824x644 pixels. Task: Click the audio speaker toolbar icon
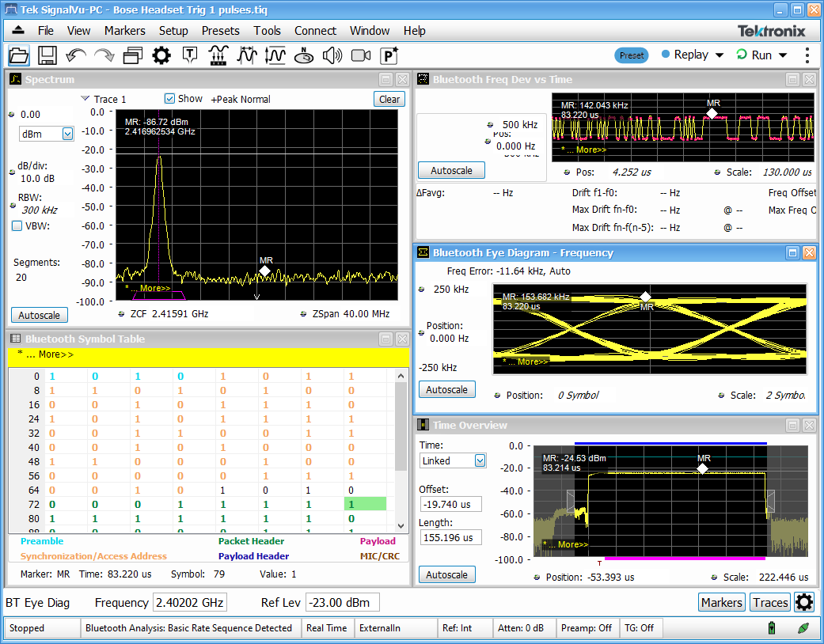(x=332, y=55)
